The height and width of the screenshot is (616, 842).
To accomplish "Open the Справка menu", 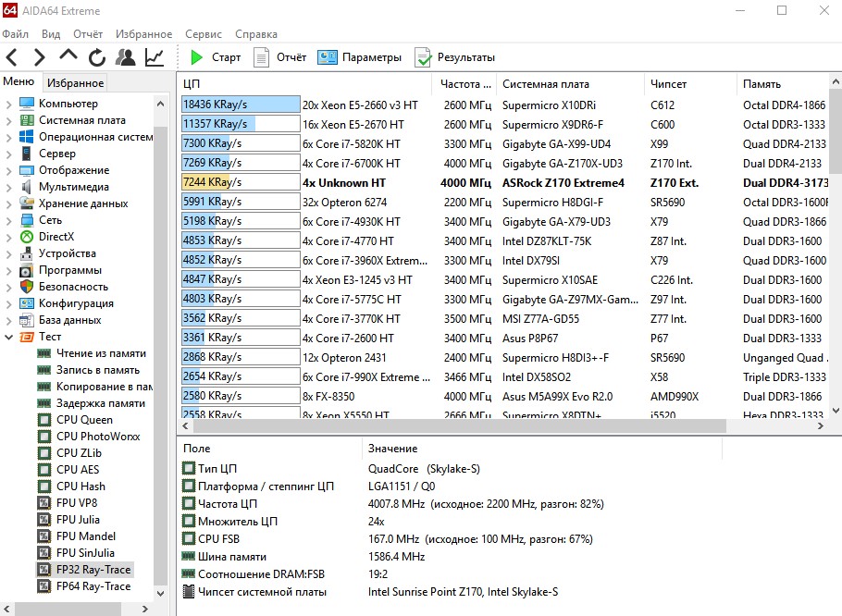I will click(x=256, y=34).
